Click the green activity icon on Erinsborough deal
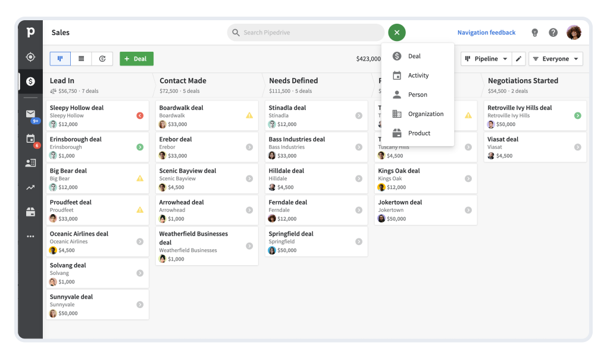This screenshot has width=607, height=364. [140, 147]
